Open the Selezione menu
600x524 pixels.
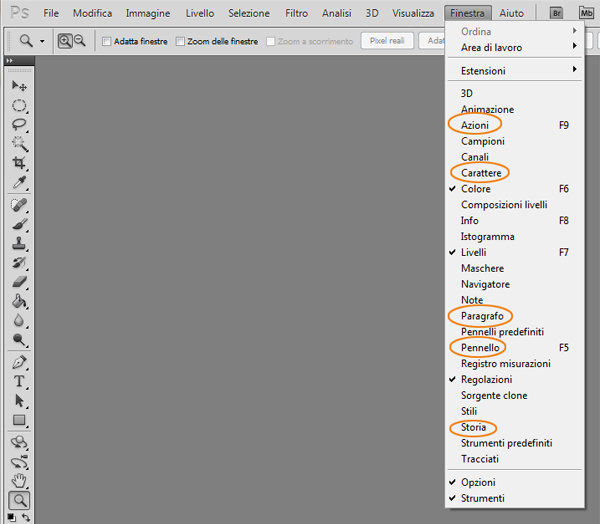(249, 13)
